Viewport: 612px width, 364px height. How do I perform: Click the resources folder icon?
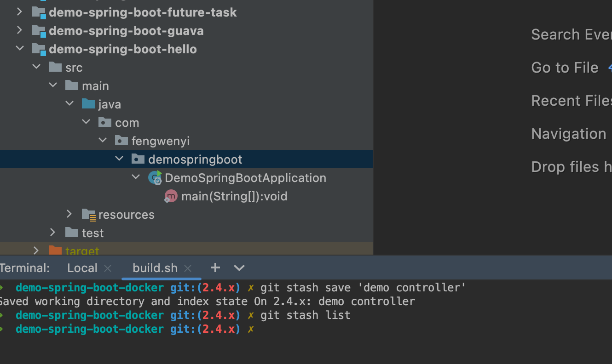pos(88,215)
